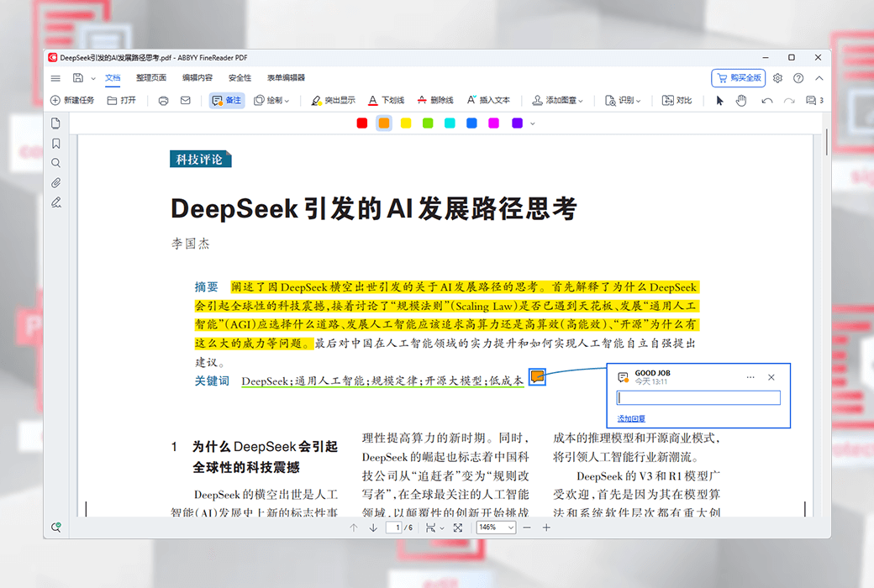Click the email envelope icon
The image size is (874, 588).
click(185, 101)
